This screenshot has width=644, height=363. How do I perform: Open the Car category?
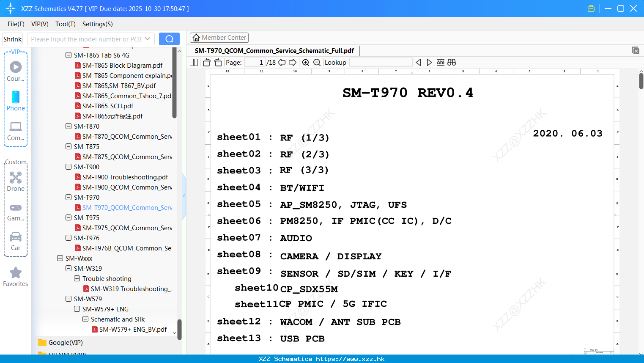pyautogui.click(x=16, y=241)
